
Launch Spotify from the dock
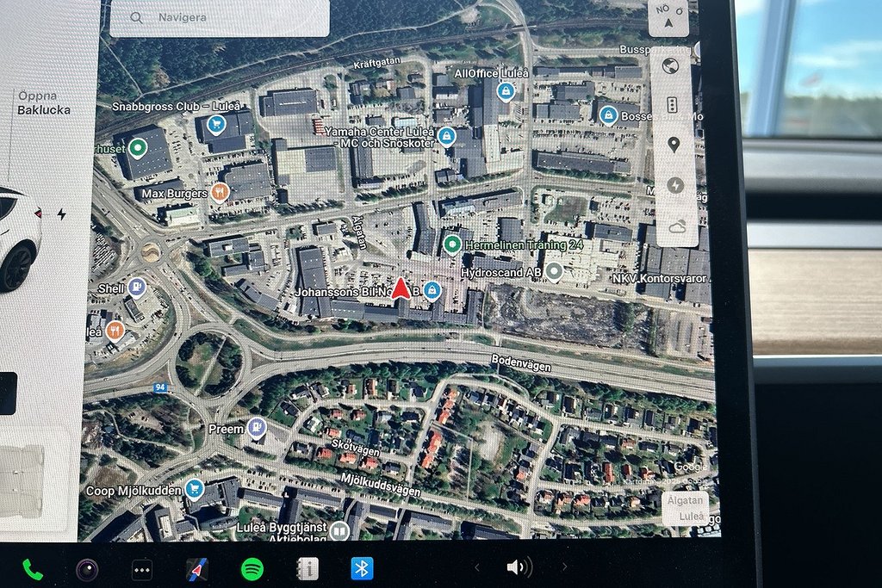(x=252, y=569)
